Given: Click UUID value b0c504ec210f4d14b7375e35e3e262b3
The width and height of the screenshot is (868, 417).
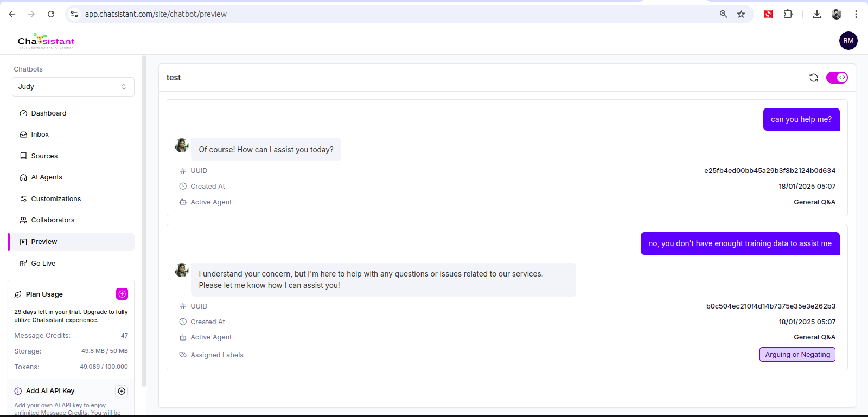Looking at the screenshot, I should (x=771, y=306).
